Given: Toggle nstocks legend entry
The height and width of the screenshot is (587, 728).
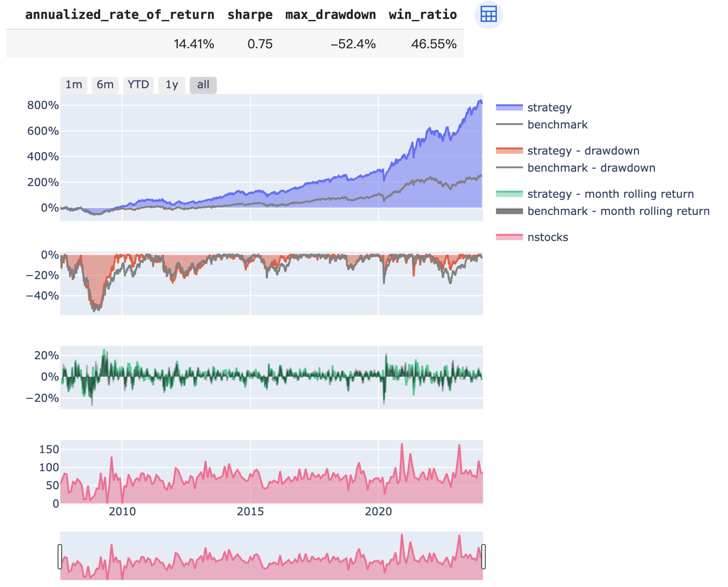Looking at the screenshot, I should point(547,237).
